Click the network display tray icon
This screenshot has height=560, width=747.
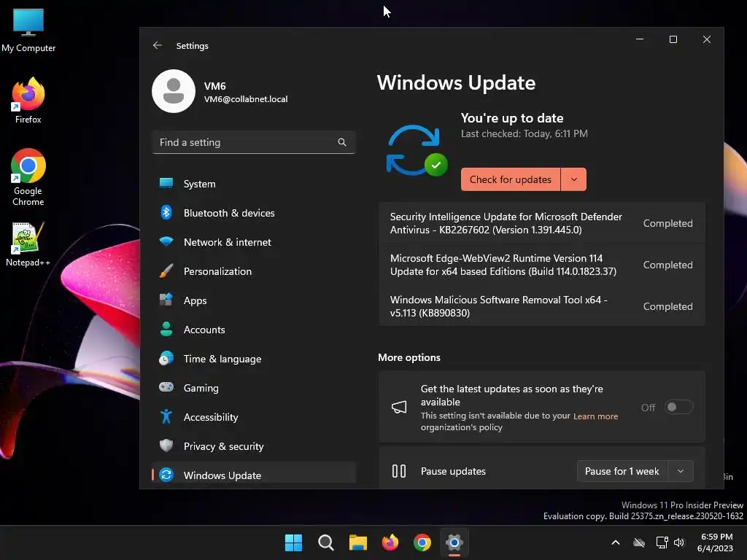point(662,542)
